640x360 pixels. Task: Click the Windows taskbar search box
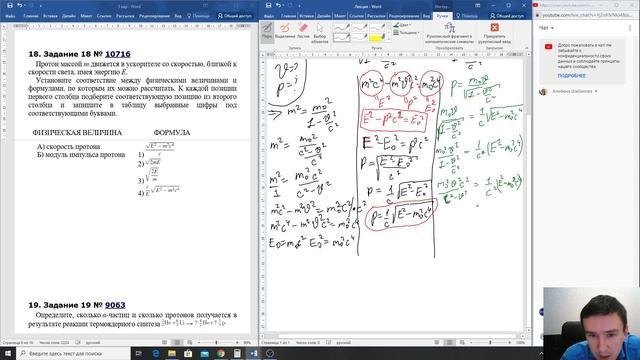tap(73, 353)
